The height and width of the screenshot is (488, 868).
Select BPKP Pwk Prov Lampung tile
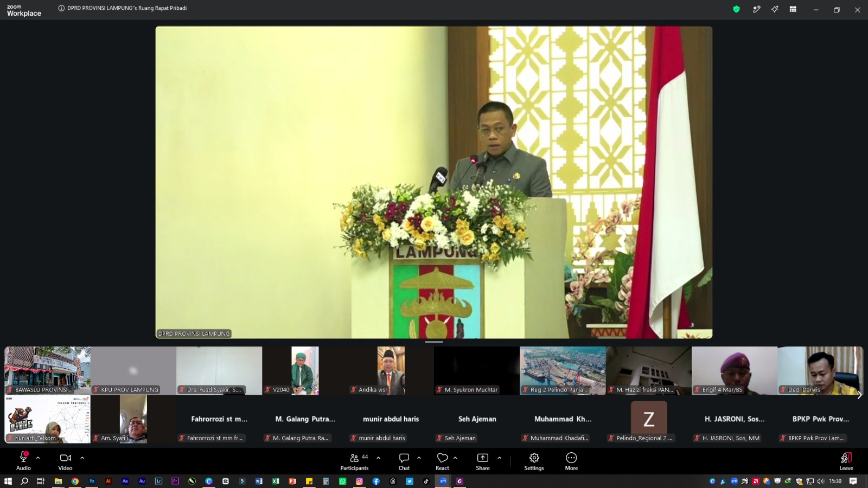pos(820,419)
